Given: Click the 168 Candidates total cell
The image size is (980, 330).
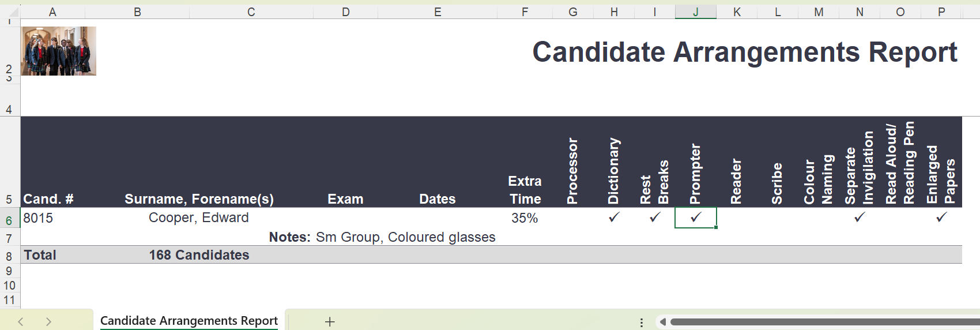Looking at the screenshot, I should click(199, 255).
